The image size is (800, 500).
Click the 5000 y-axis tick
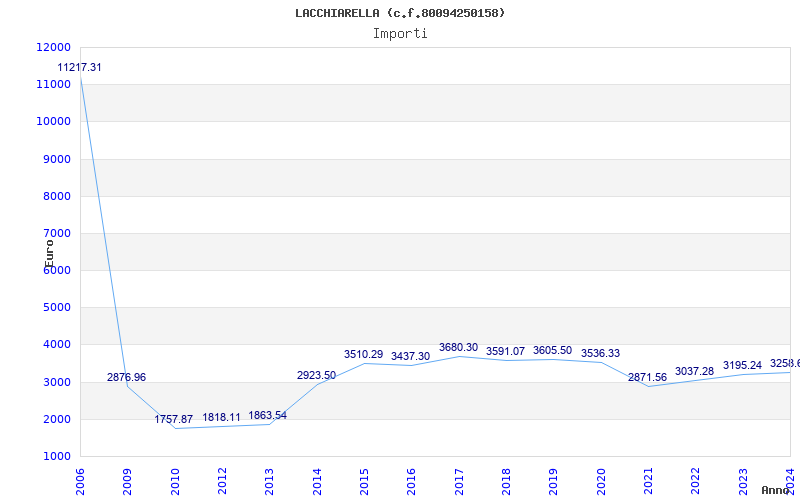pyautogui.click(x=56, y=308)
